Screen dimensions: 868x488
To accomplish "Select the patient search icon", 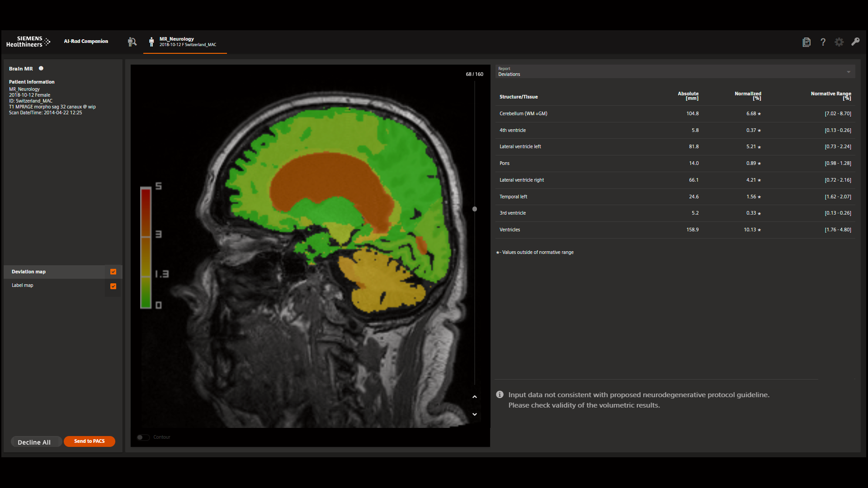I will (132, 42).
